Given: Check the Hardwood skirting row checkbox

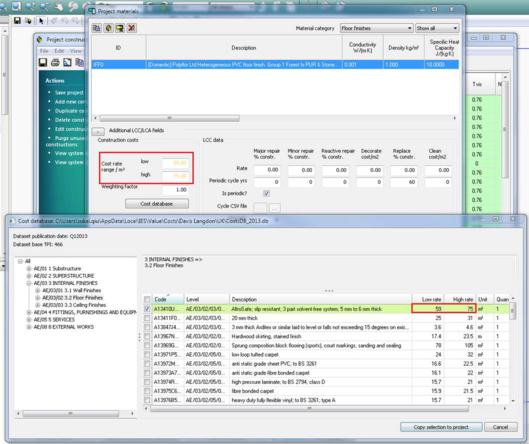Looking at the screenshot, I should pyautogui.click(x=147, y=336).
